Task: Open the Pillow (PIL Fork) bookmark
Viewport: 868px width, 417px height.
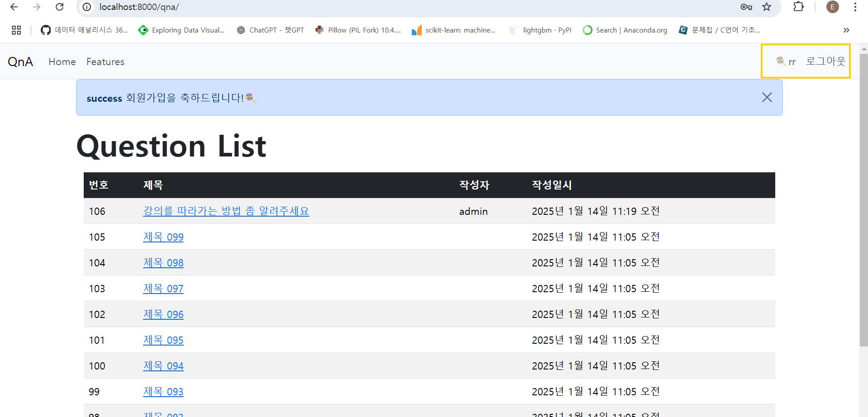Action: pyautogui.click(x=358, y=30)
